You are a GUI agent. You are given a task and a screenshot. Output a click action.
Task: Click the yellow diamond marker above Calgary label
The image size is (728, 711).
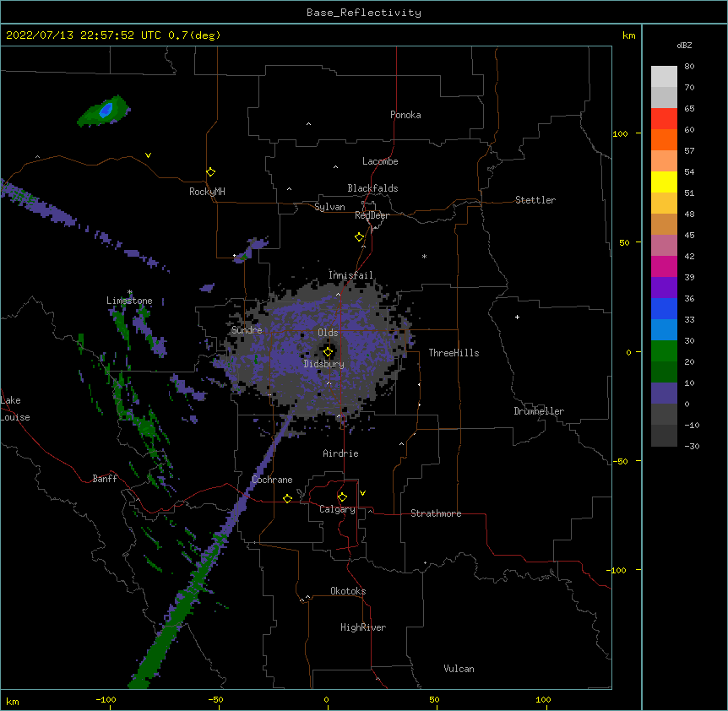click(342, 497)
